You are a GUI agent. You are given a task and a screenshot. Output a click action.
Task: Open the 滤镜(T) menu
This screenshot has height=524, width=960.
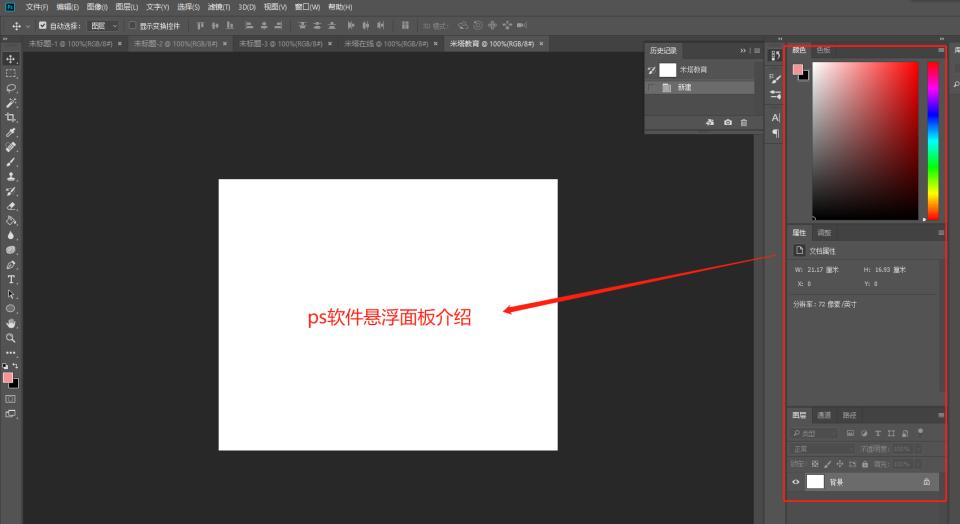tap(219, 7)
